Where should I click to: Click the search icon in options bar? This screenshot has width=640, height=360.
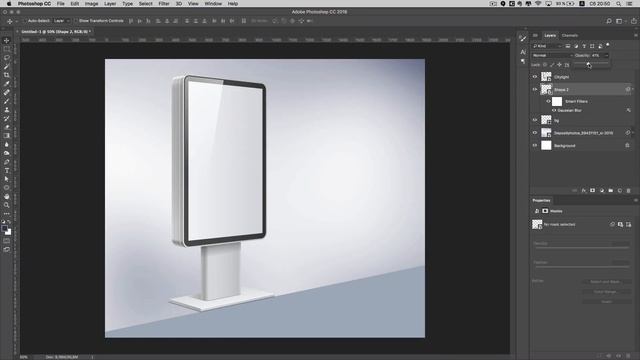pos(609,21)
